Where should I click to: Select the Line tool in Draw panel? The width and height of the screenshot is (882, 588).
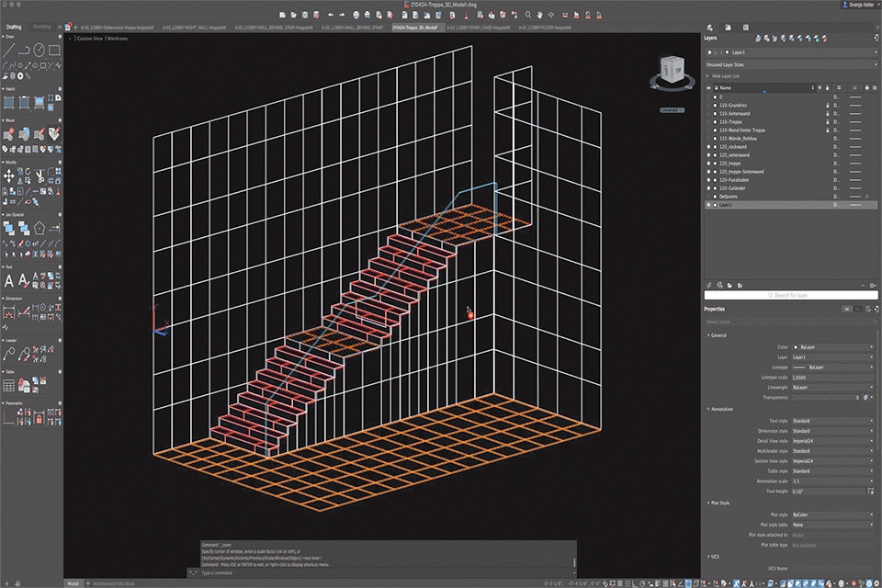[8, 51]
